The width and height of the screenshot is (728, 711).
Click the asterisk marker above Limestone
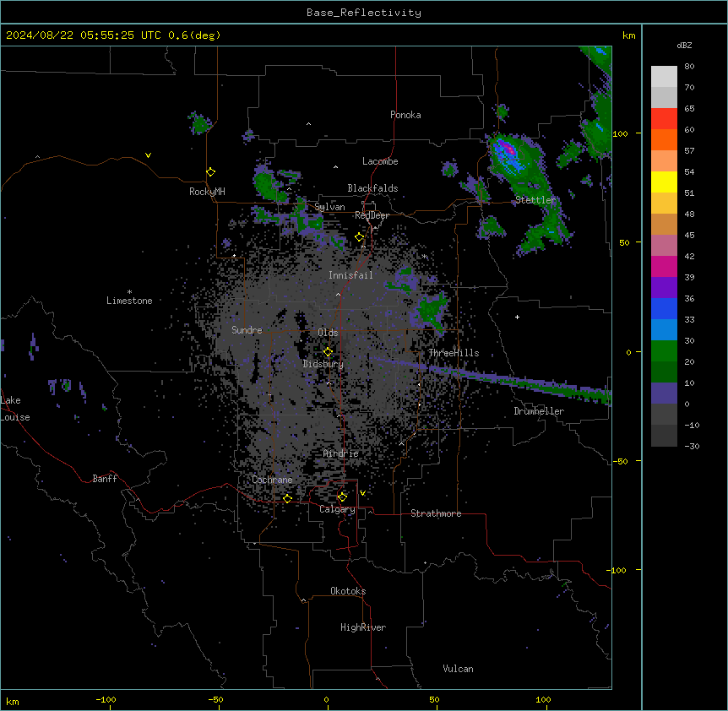(x=129, y=292)
